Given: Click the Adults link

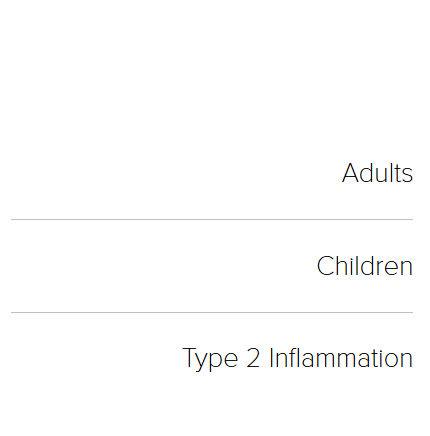Looking at the screenshot, I should click(377, 173).
